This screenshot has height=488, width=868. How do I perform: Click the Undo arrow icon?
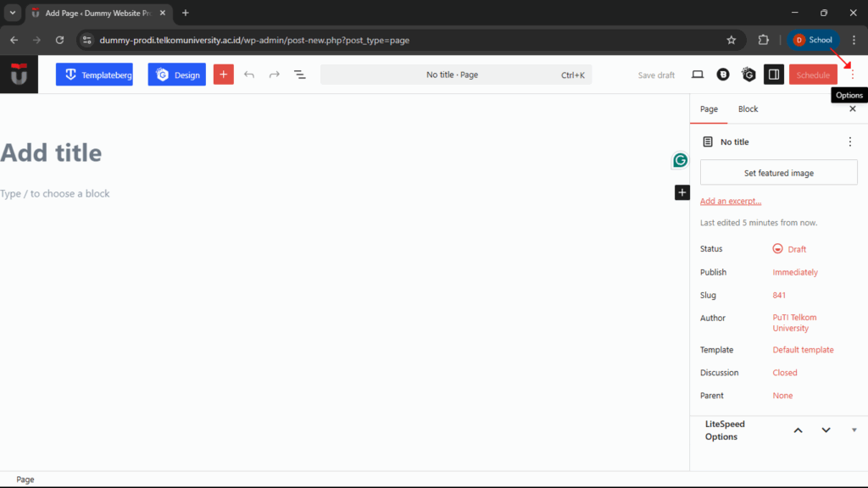coord(248,75)
